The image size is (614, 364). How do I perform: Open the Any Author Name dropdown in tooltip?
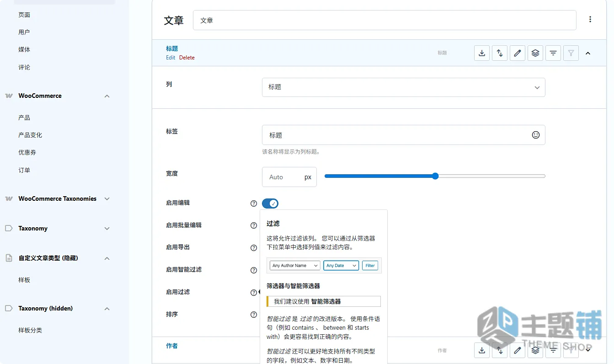pos(295,265)
